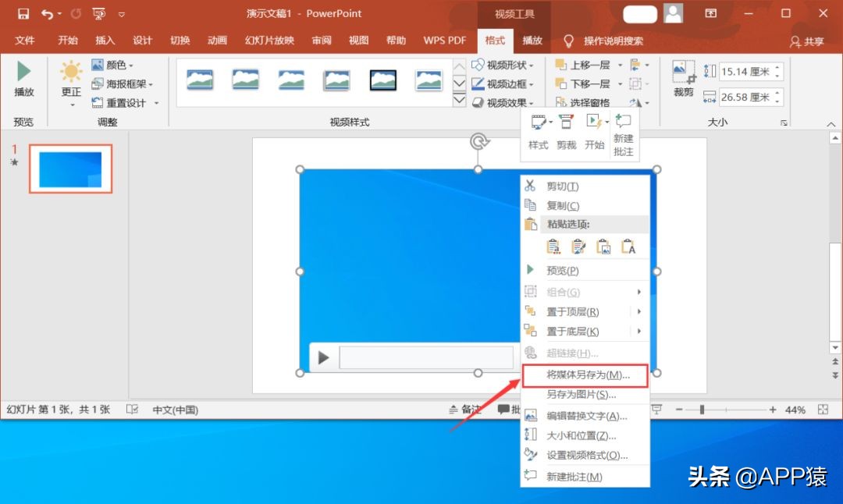Click the undo arrow in the title bar
843x504 pixels.
(48, 14)
